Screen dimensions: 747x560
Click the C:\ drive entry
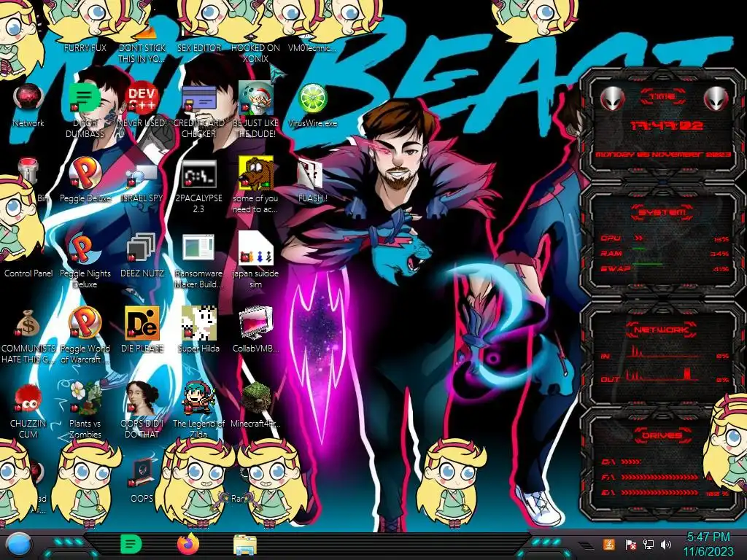coord(622,462)
